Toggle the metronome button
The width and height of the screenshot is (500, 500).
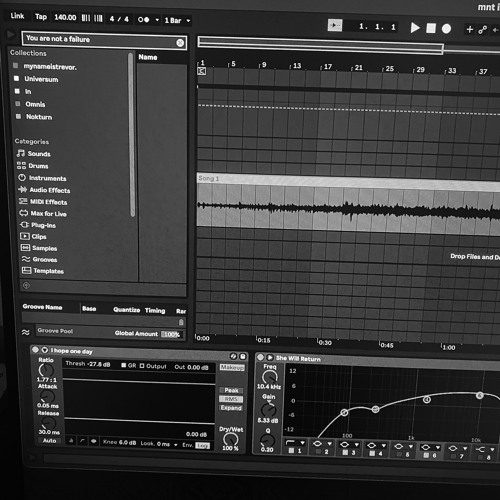144,20
